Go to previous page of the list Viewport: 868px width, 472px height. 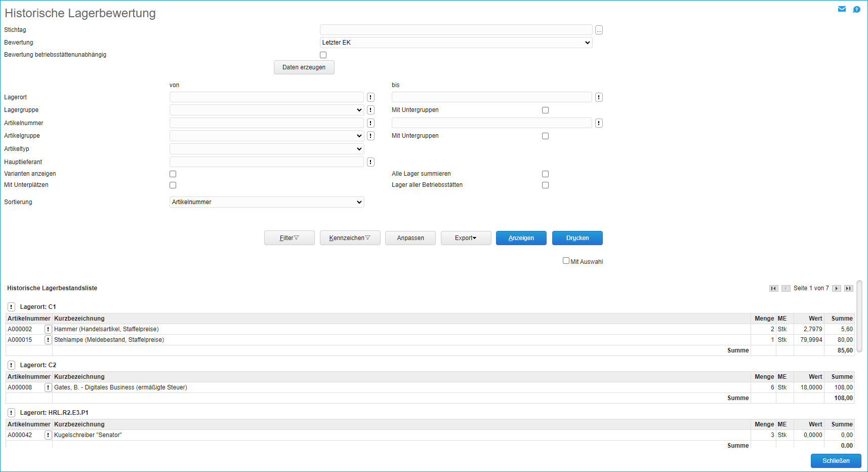(x=786, y=288)
